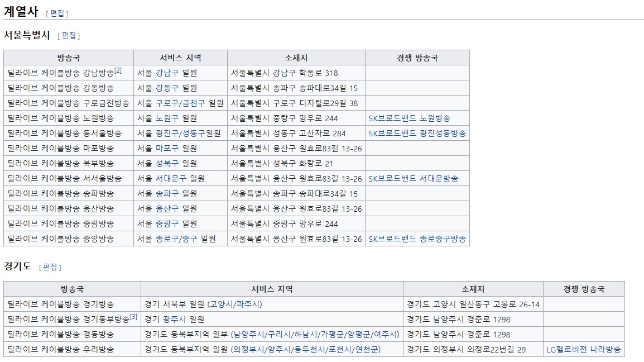Open the 구리시 link
The height and width of the screenshot is (362, 644).
(x=279, y=335)
